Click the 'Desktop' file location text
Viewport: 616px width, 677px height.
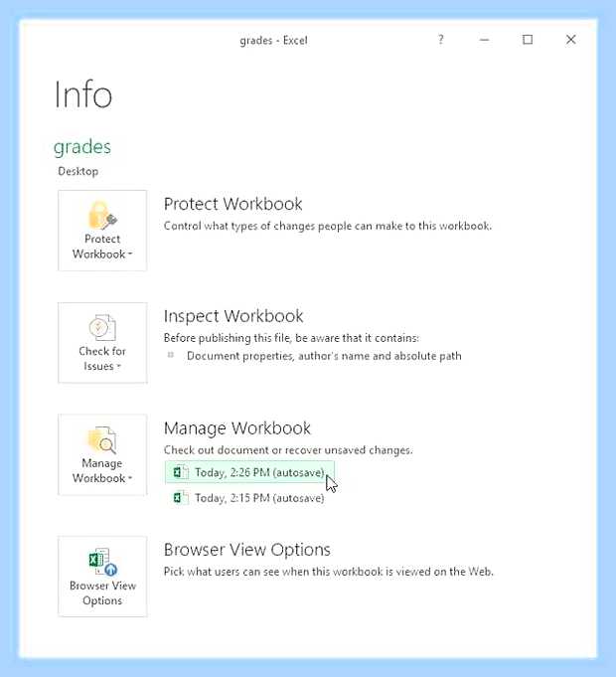78,171
